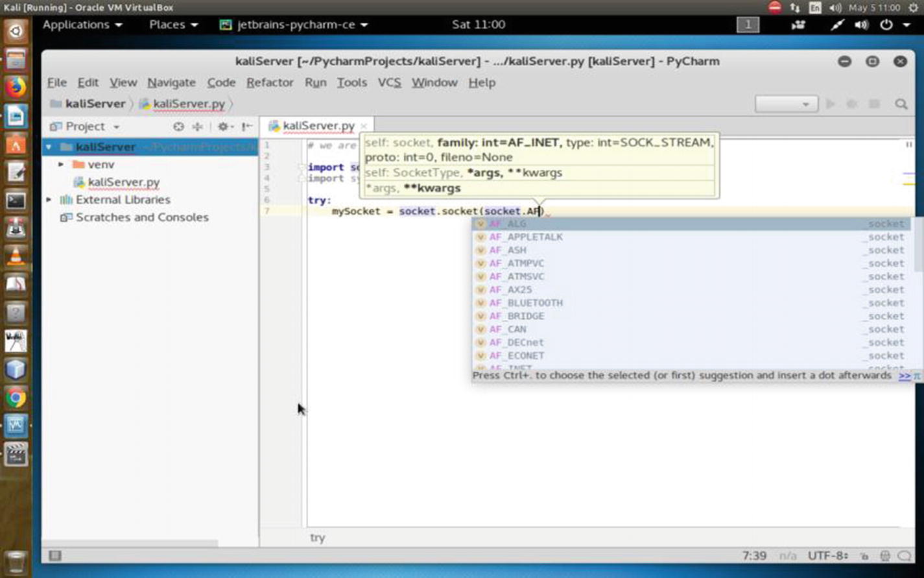Open Search Everywhere magnifier icon
This screenshot has height=578, width=924.
click(x=901, y=104)
